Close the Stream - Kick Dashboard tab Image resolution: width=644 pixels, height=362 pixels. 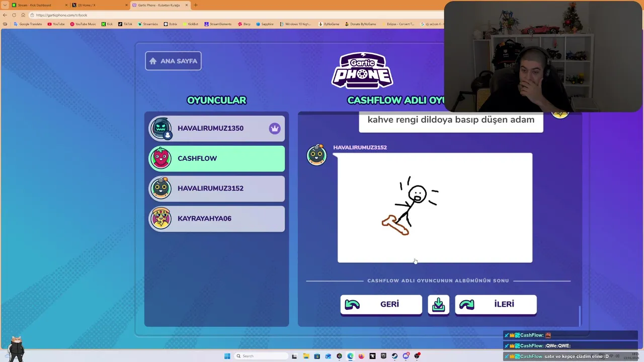66,5
